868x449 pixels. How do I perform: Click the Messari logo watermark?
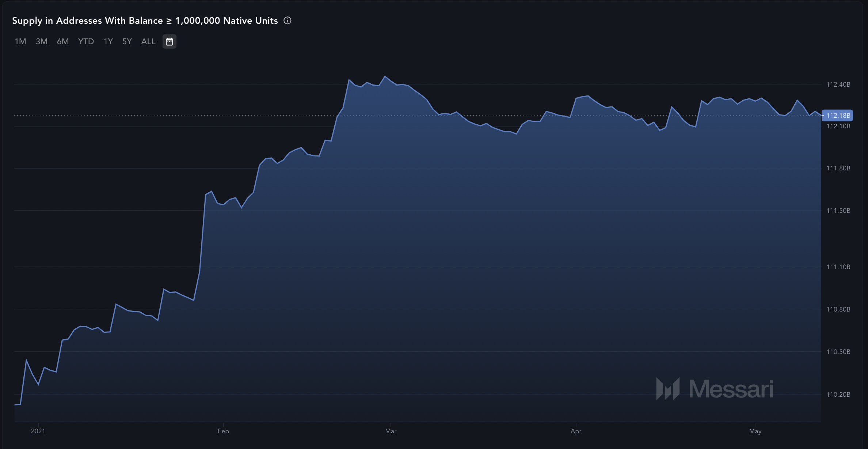point(715,389)
